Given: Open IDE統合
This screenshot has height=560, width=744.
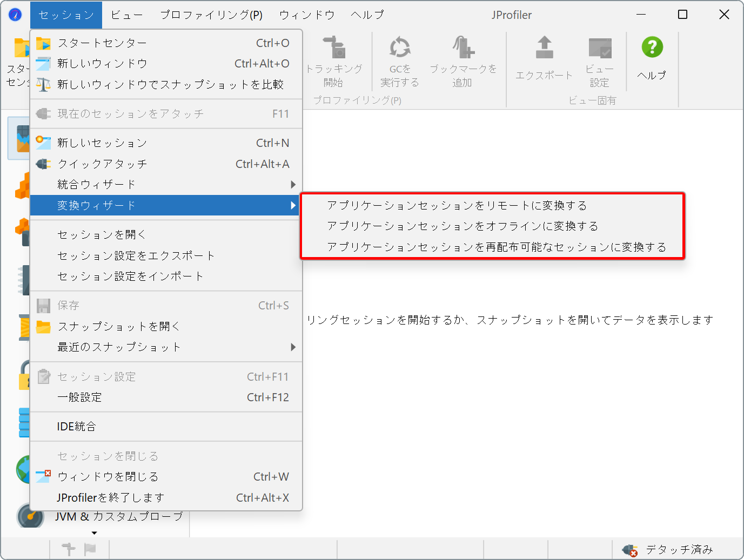Looking at the screenshot, I should click(x=166, y=427).
